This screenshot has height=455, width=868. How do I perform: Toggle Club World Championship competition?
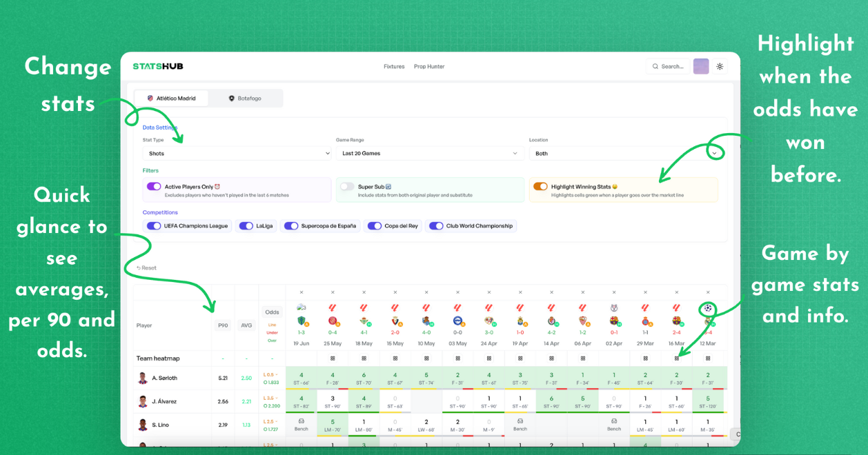[436, 225]
